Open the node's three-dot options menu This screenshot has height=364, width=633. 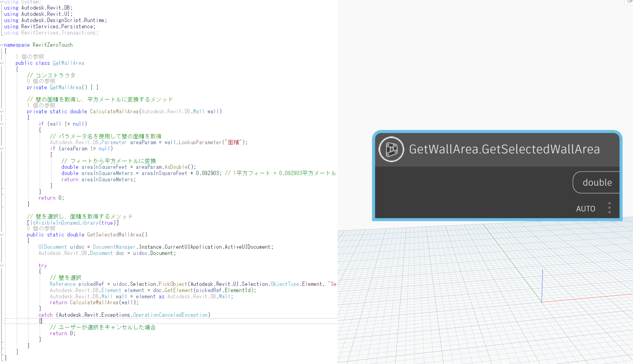(x=609, y=208)
